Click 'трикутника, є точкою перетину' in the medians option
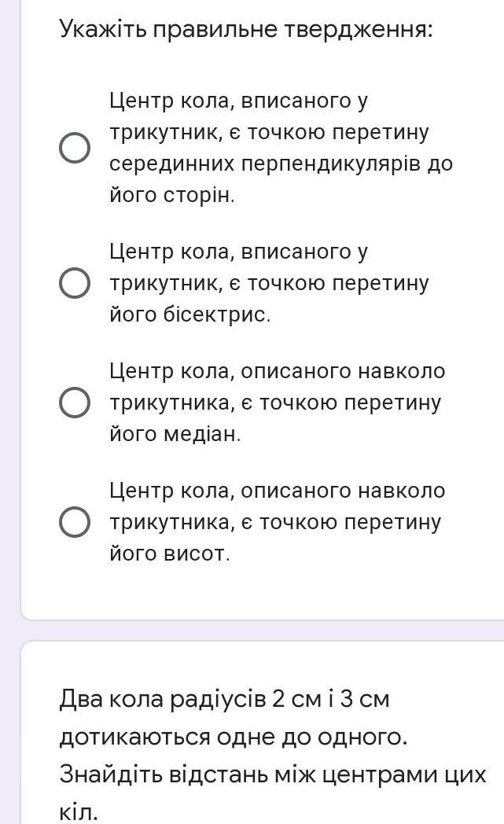 (275, 403)
